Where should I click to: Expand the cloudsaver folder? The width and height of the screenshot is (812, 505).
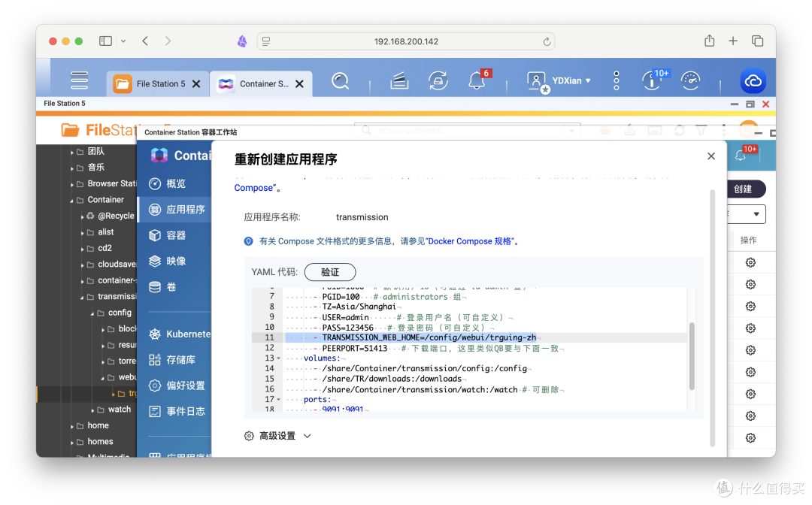pyautogui.click(x=83, y=265)
